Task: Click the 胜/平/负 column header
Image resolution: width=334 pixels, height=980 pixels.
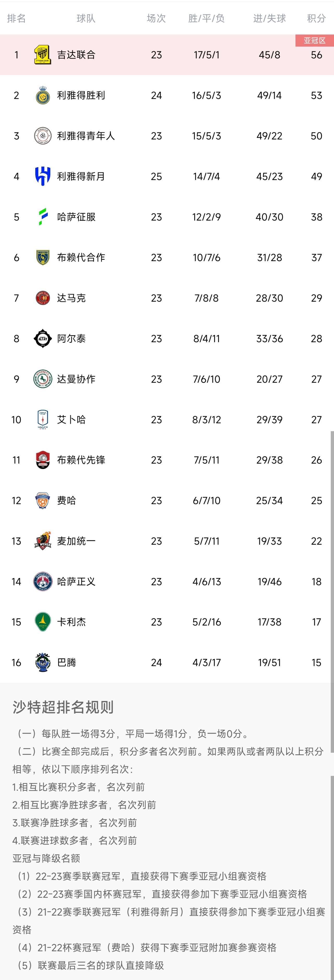Action: click(206, 18)
